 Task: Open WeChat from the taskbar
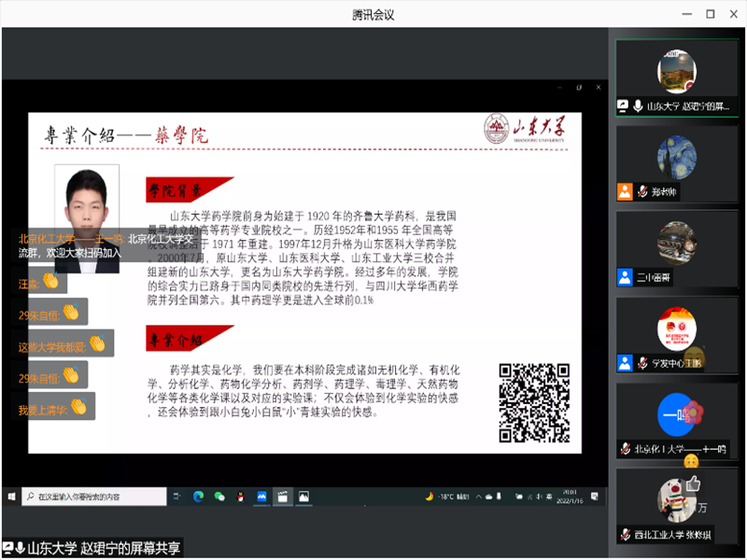219,497
